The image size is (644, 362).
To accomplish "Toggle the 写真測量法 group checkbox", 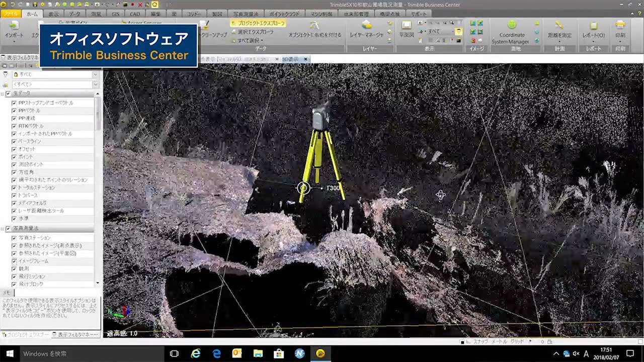I will click(8, 229).
